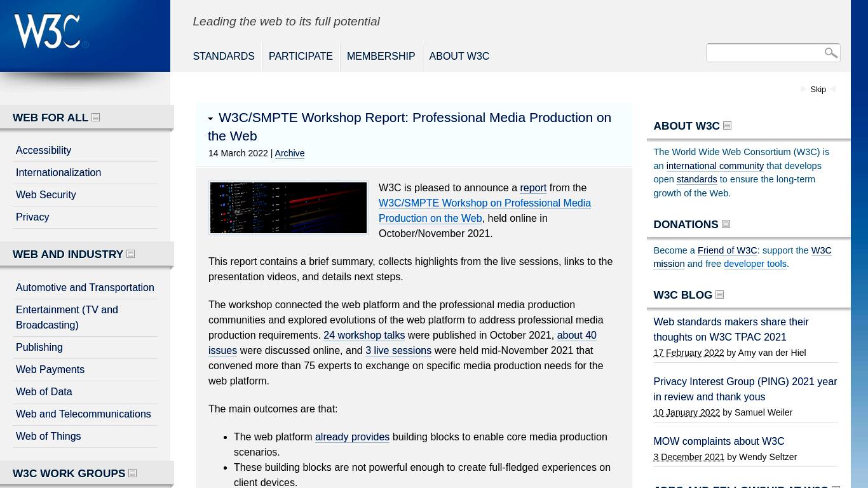Open Entertainment (TV and Broadcasting) link
868x488 pixels.
[67, 317]
